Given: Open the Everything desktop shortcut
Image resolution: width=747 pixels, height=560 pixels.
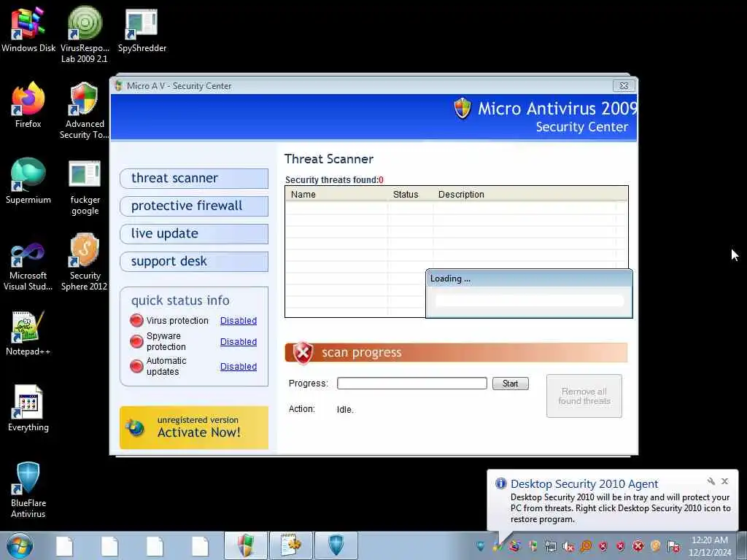Looking at the screenshot, I should pos(28,408).
